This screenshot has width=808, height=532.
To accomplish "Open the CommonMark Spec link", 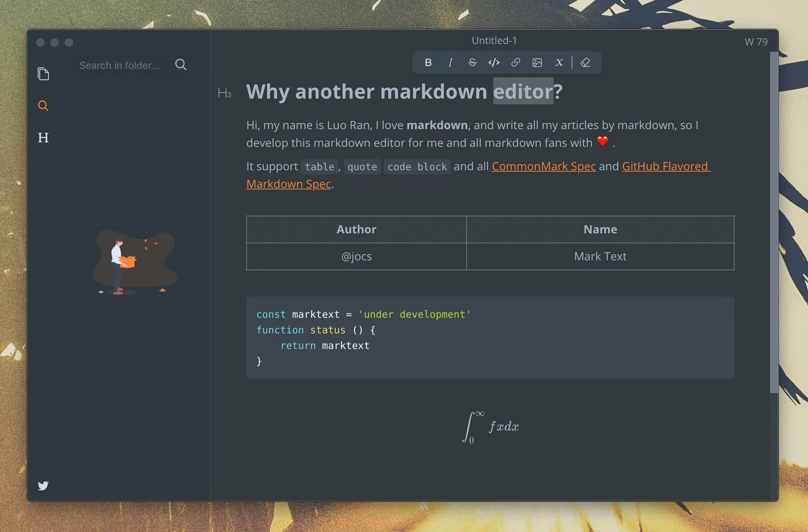I will tap(543, 166).
